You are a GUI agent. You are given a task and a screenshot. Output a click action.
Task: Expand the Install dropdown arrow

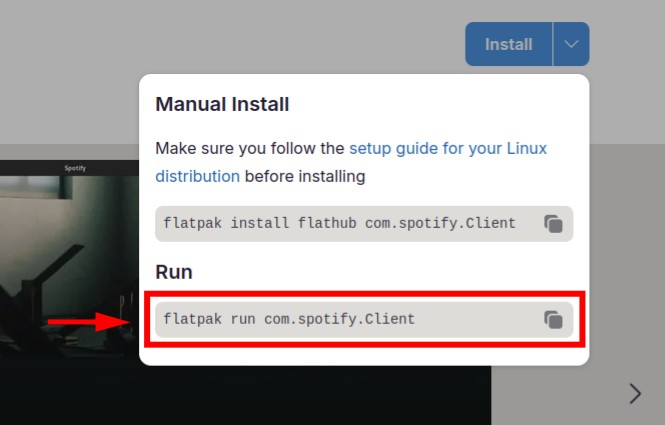pyautogui.click(x=571, y=44)
